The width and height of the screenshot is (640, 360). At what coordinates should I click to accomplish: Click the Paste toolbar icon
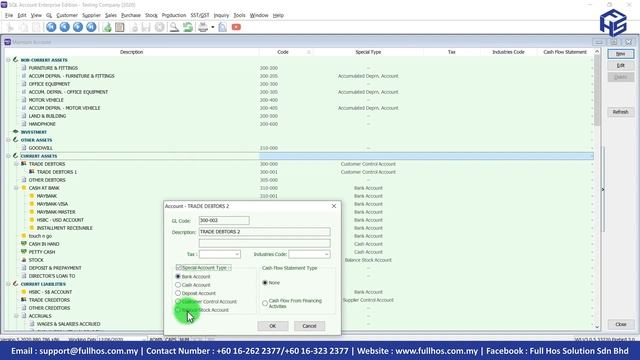click(x=36, y=27)
